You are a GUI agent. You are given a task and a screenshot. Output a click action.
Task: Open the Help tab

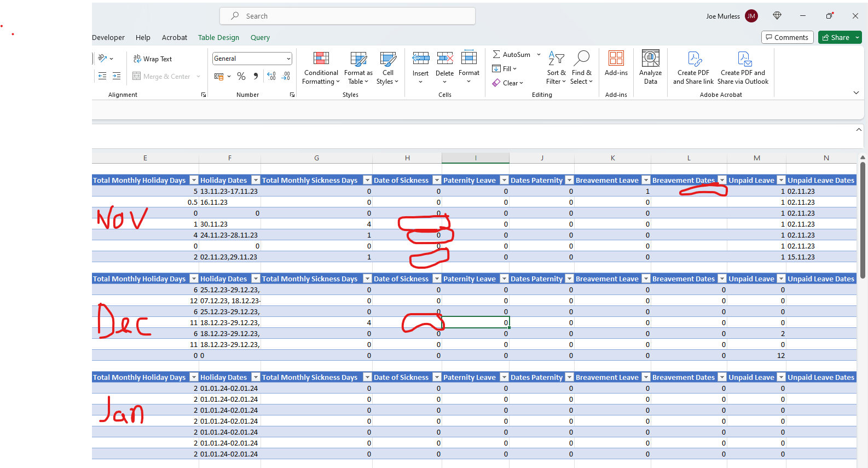pos(143,37)
